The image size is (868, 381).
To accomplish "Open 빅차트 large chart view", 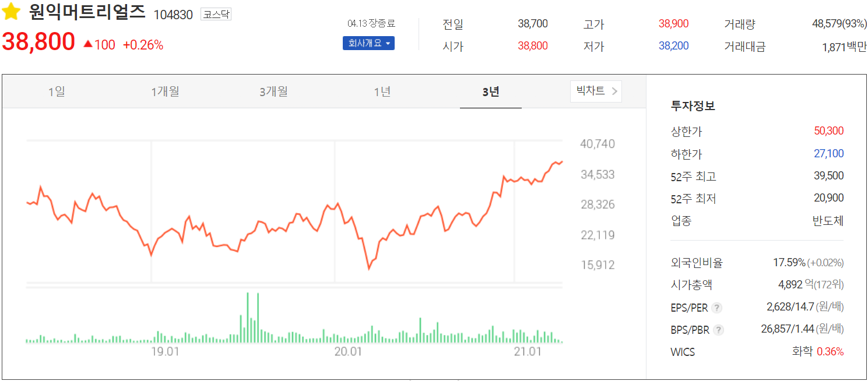I will pos(596,91).
